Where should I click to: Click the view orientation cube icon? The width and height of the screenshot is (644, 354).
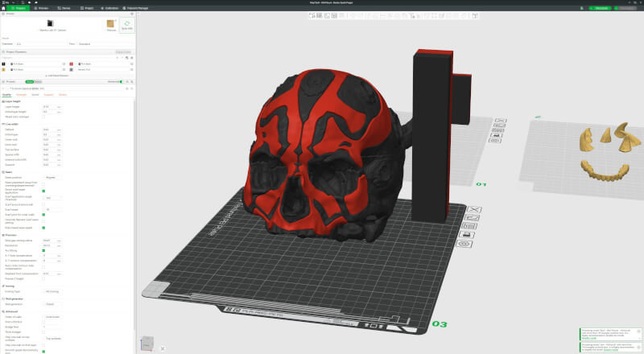click(147, 344)
